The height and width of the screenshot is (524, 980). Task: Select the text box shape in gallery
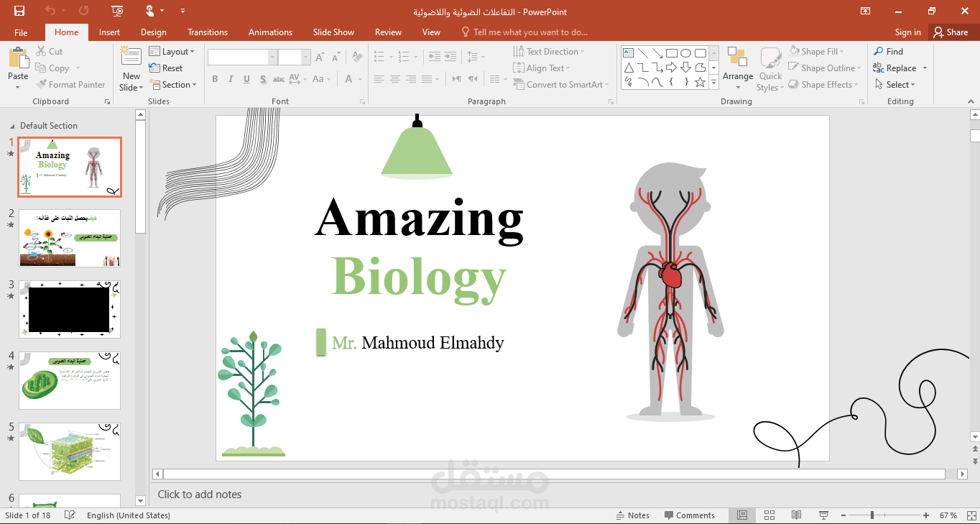(x=628, y=52)
